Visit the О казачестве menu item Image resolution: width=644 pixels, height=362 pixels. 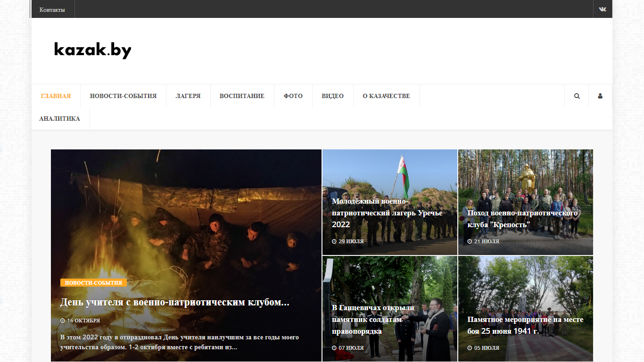[x=386, y=96]
